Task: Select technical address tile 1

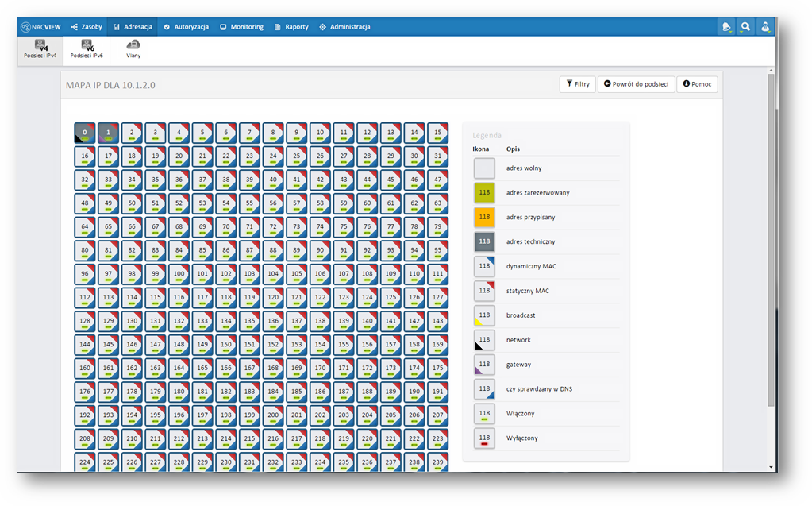Action: tap(108, 133)
